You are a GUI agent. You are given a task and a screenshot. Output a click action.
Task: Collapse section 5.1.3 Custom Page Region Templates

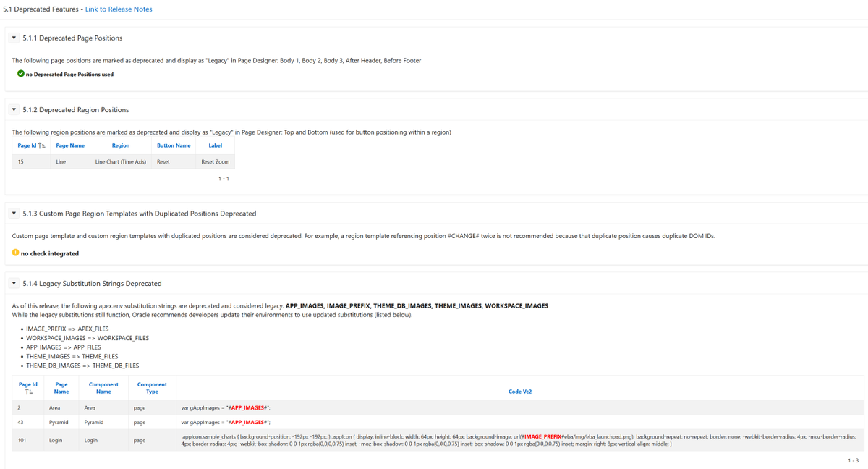[14, 214]
